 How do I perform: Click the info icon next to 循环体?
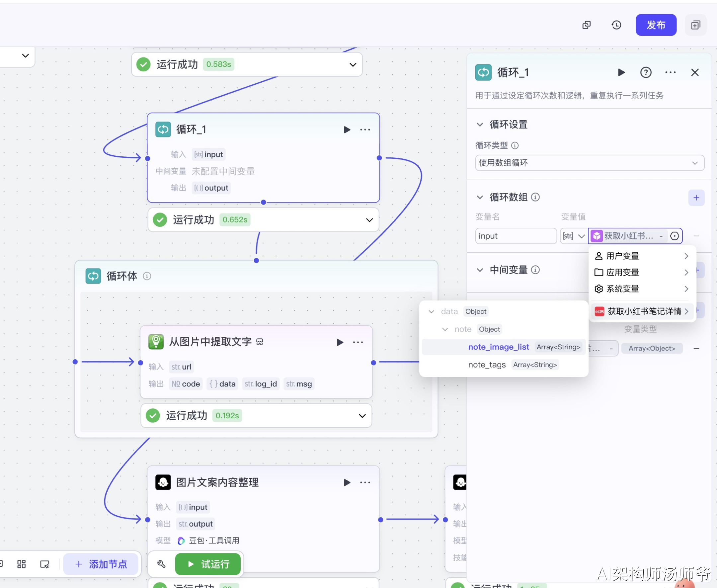tap(147, 276)
